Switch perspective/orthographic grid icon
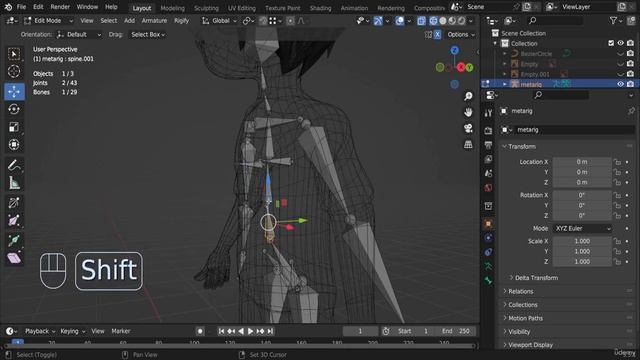Screen dimensions: 640x360 pyautogui.click(x=468, y=144)
